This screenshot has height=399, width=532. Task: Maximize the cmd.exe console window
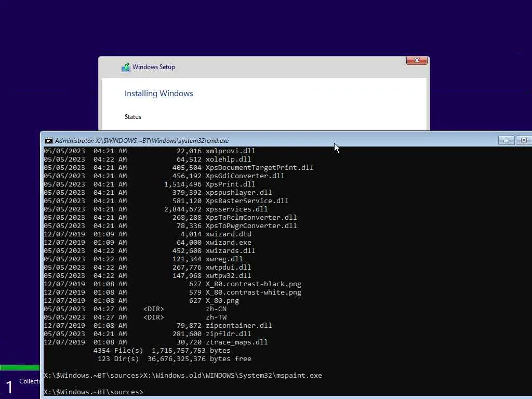pyautogui.click(x=524, y=140)
